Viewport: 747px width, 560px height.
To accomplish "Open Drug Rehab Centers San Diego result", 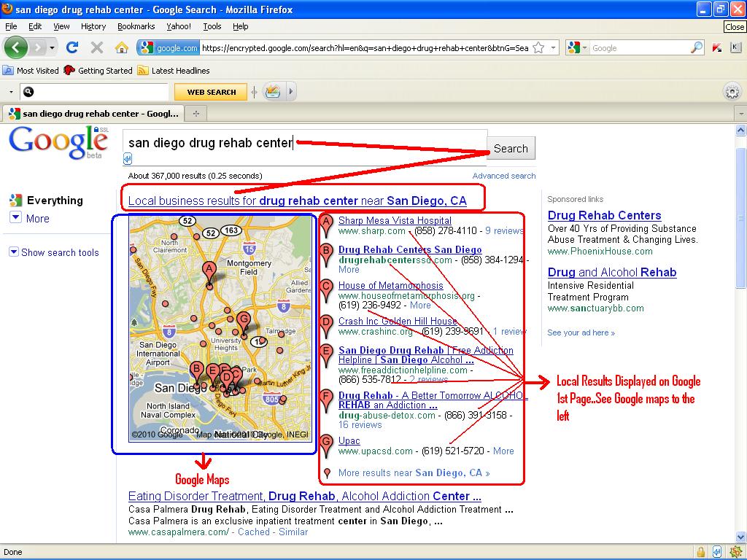I will pyautogui.click(x=410, y=249).
